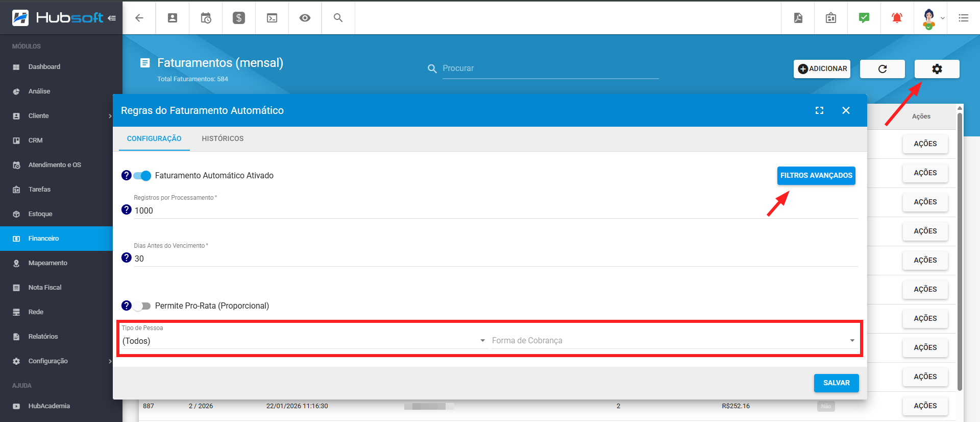
Task: Show help for Faturamento Automático Ativado
Action: tap(127, 175)
